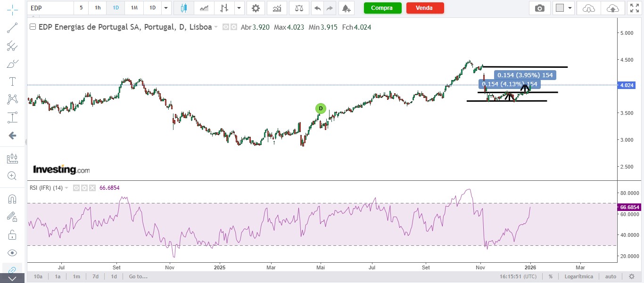
Task: Select the trend line drawing tool
Action: (13, 28)
